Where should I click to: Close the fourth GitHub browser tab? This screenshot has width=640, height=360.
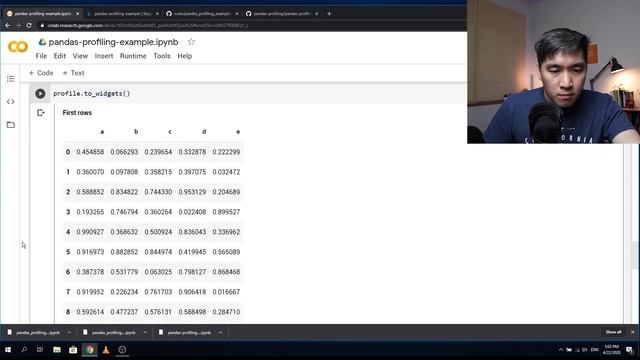[316, 13]
